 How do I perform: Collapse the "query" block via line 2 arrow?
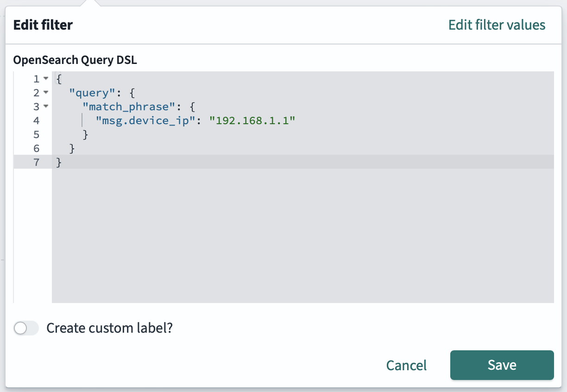click(45, 93)
